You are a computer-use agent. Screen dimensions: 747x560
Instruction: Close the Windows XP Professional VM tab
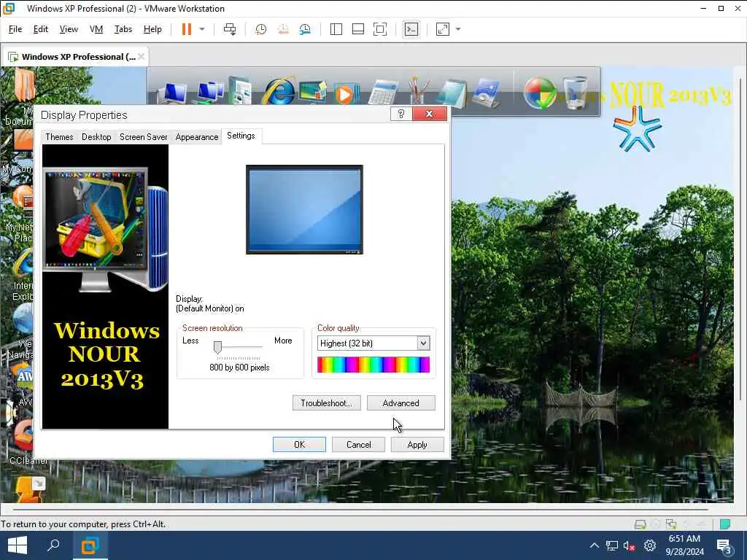point(141,56)
